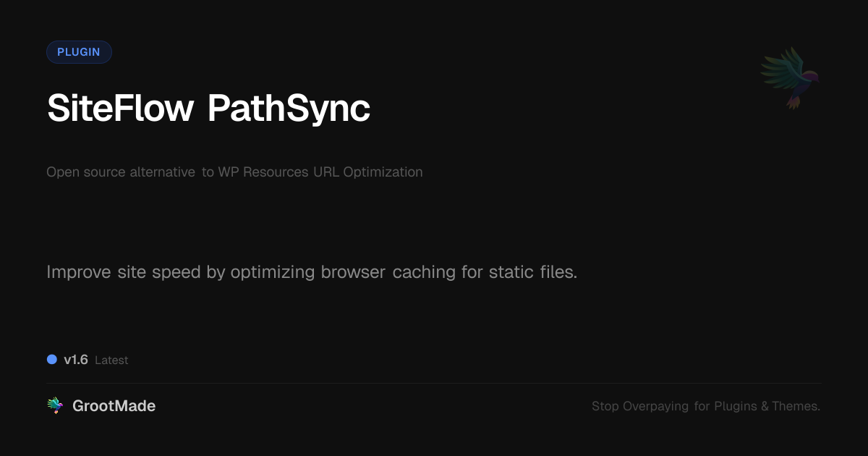Click the word PathSync in the title
868x456 pixels.
pos(289,109)
